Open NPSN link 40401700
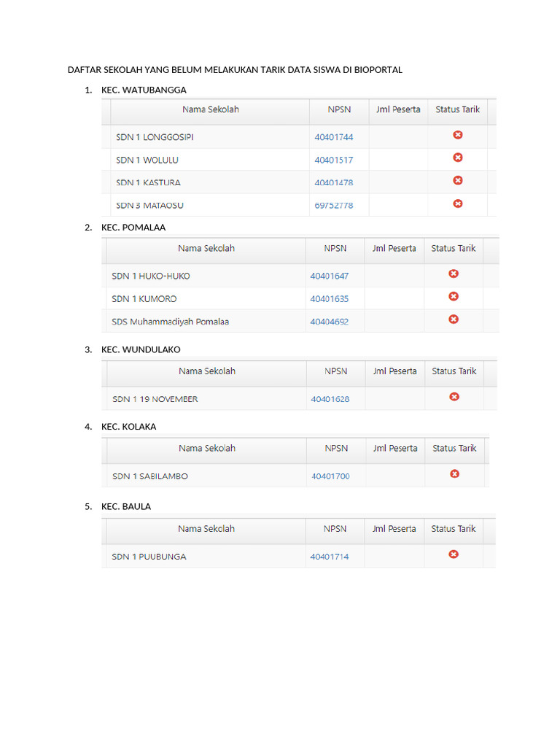Image resolution: width=560 pixels, height=747 pixels. pos(330,476)
